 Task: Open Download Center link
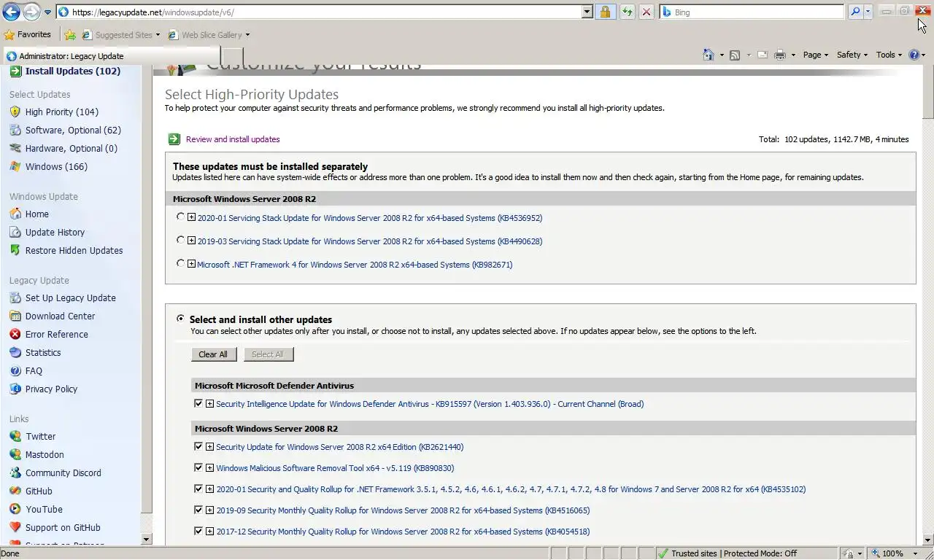[60, 316]
